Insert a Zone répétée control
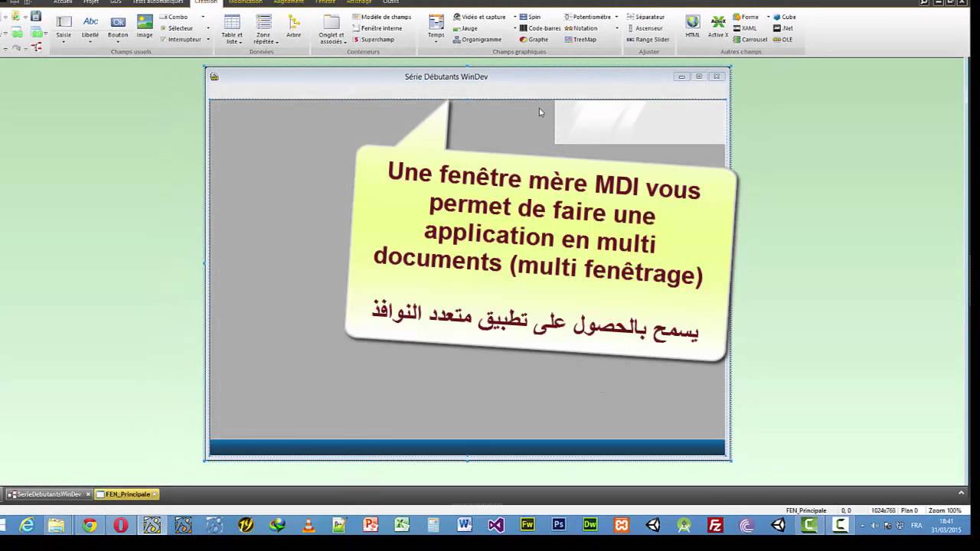The width and height of the screenshot is (980, 551). point(264,29)
